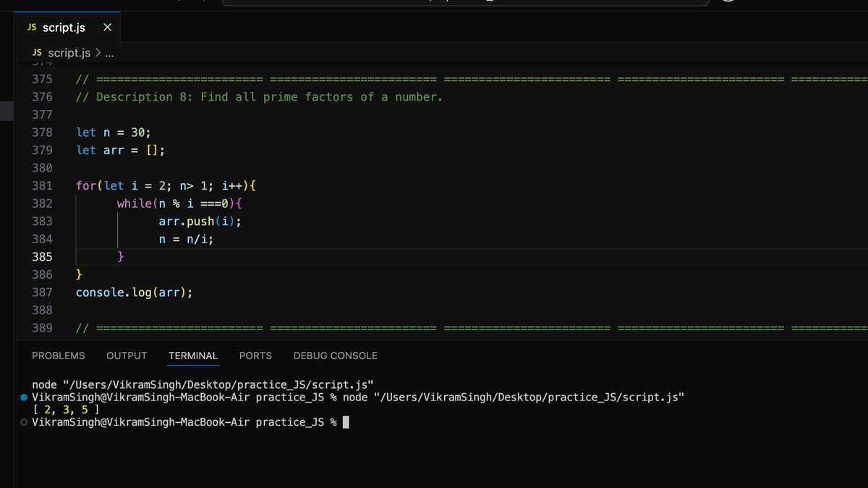Click the terminal output "[ 2, 3, 5 ]"
868x488 pixels.
tap(66, 410)
